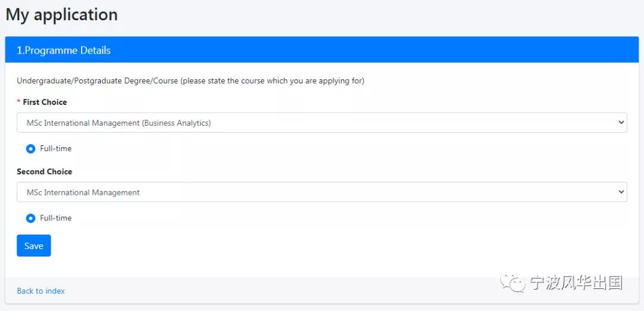Click the 宁波风华出国 watermark text

pyautogui.click(x=576, y=283)
